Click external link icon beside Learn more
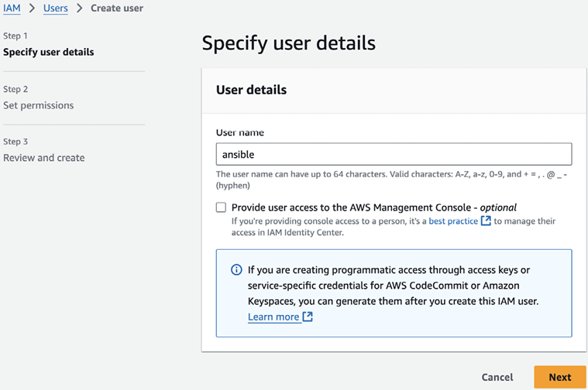 pyautogui.click(x=308, y=317)
